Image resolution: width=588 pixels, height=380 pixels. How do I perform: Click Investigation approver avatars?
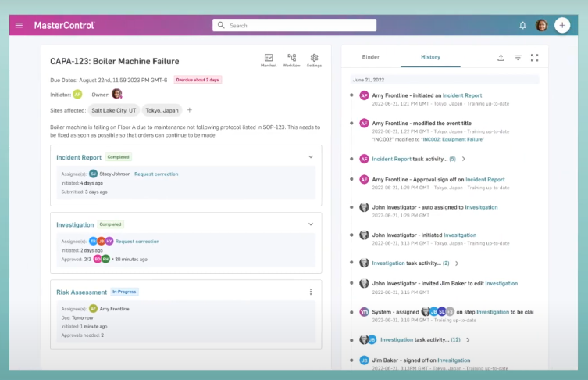[x=102, y=259]
